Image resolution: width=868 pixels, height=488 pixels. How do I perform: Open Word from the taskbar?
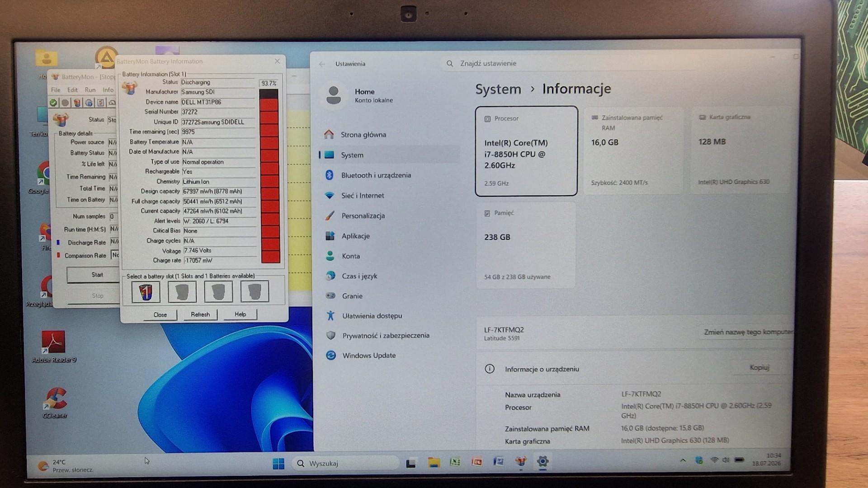(499, 461)
